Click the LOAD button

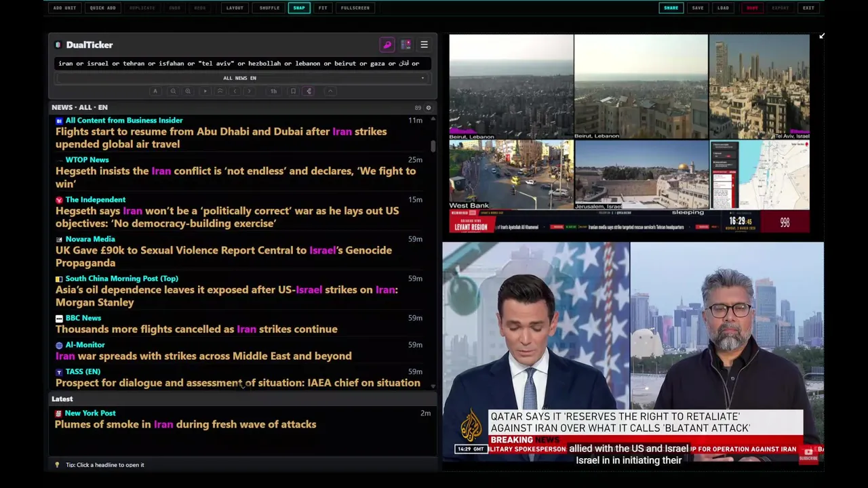pyautogui.click(x=723, y=8)
